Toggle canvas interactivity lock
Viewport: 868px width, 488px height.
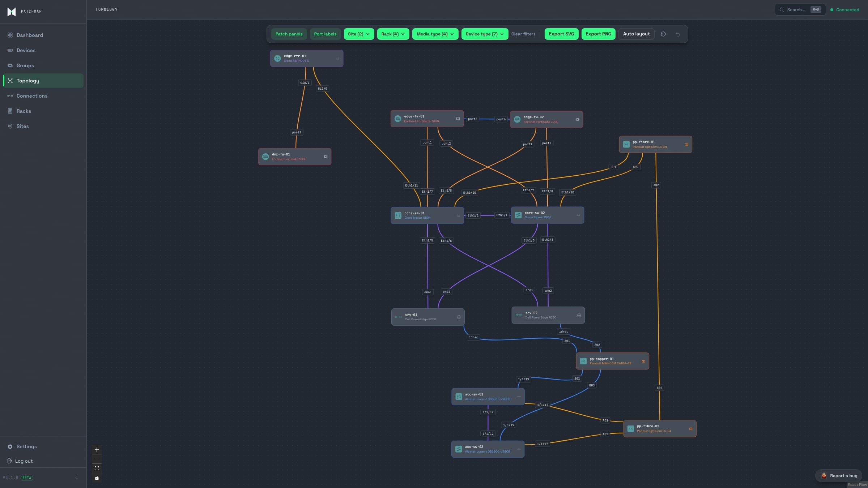point(97,478)
